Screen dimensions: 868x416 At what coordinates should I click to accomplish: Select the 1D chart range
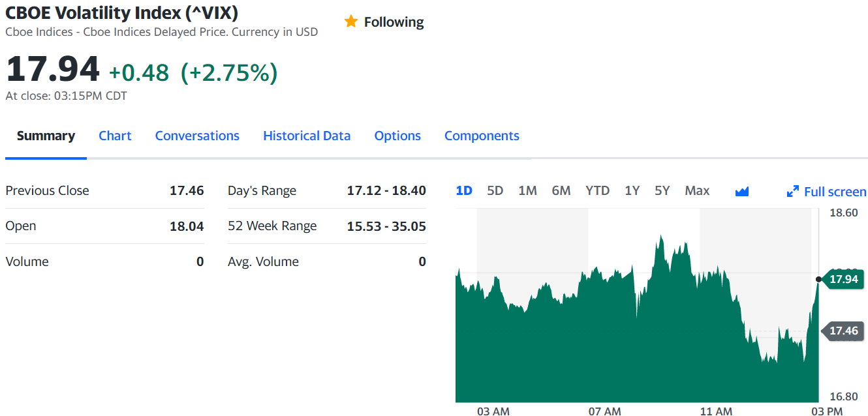[x=464, y=190]
